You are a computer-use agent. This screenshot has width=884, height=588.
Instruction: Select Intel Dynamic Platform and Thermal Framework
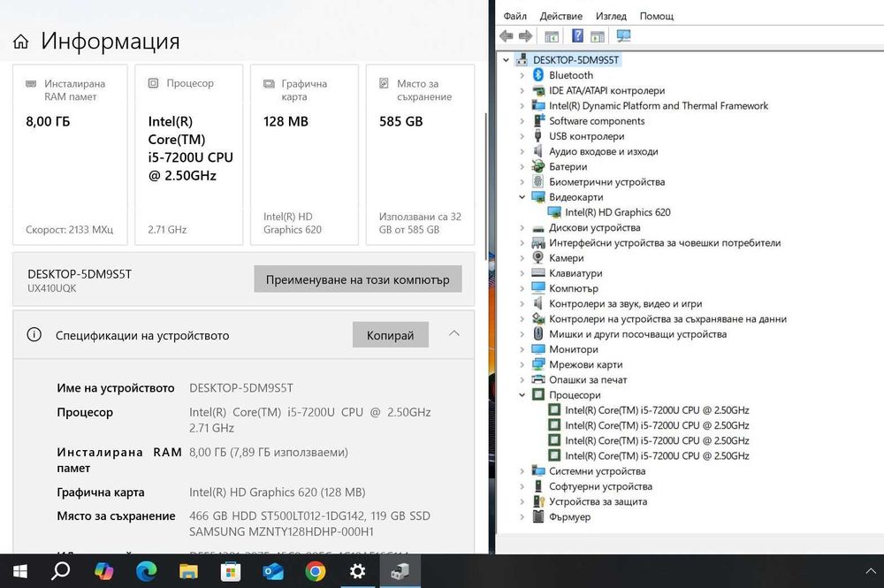[659, 105]
